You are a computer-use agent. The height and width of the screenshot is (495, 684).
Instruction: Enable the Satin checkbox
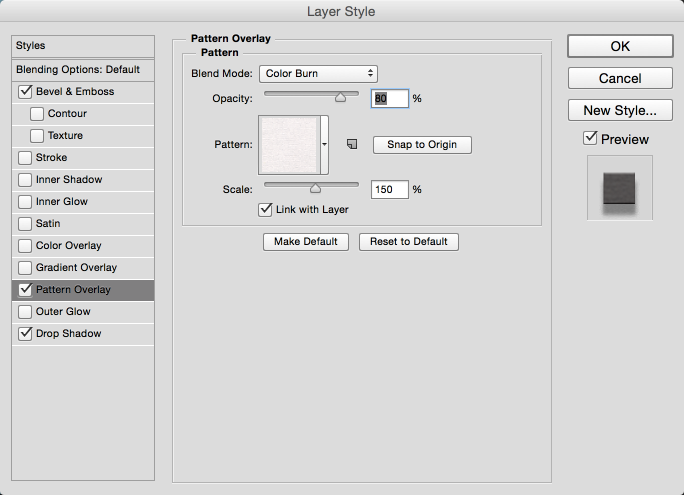[x=25, y=223]
